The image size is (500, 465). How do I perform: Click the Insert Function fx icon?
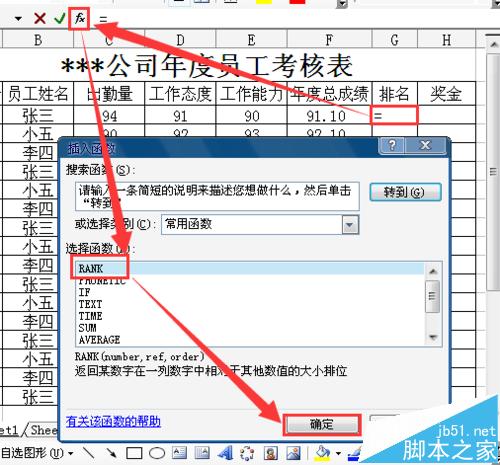click(x=79, y=18)
